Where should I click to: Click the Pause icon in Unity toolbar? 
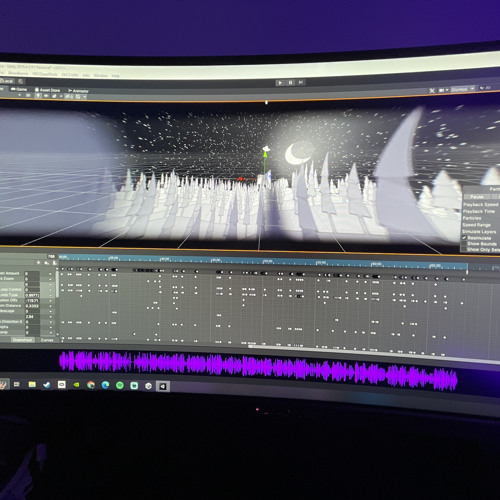[290, 83]
